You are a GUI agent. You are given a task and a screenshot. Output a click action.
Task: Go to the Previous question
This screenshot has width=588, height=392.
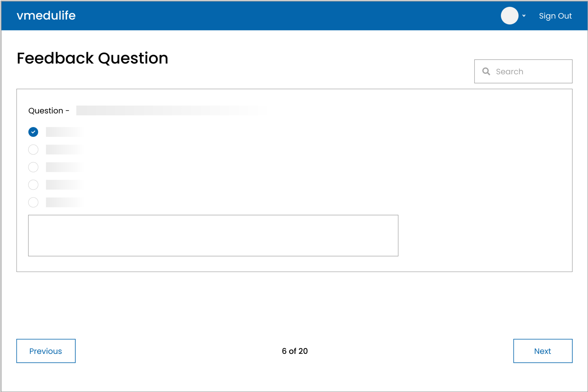(46, 351)
